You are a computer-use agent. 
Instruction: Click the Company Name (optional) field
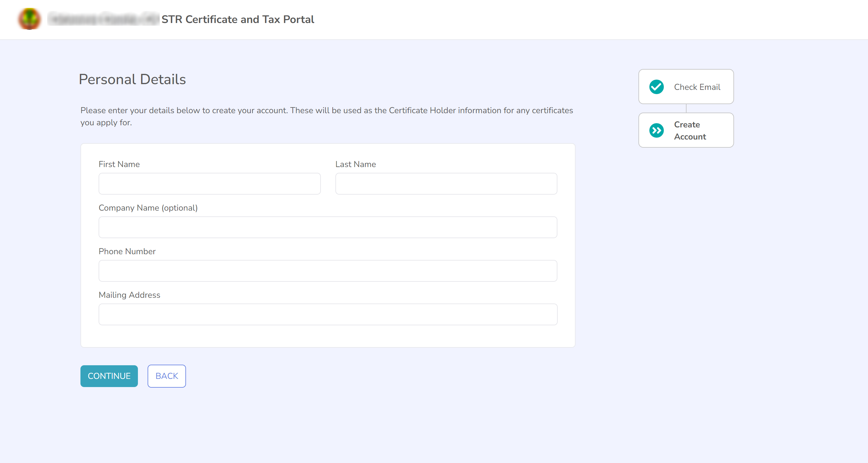pos(328,227)
